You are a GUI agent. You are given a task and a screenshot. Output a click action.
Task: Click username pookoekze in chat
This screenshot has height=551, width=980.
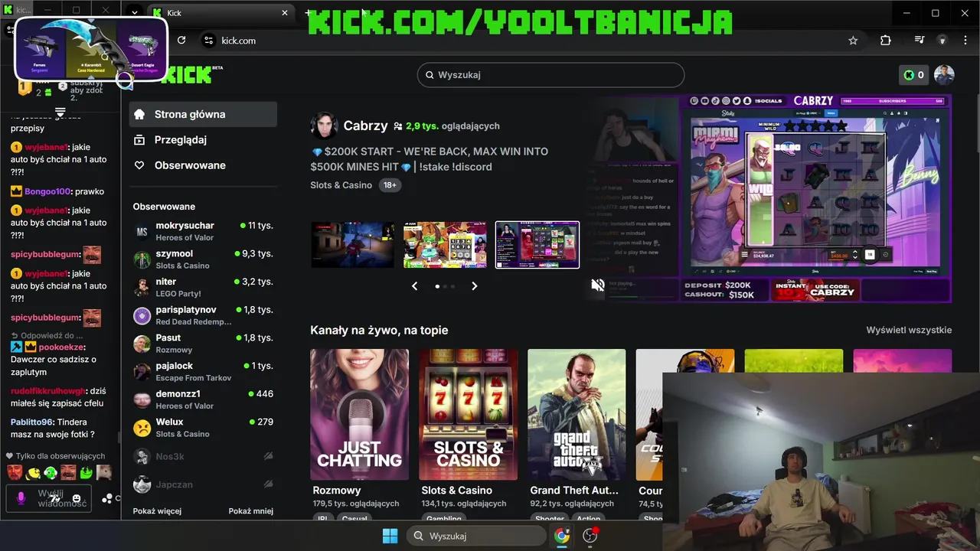tap(62, 347)
